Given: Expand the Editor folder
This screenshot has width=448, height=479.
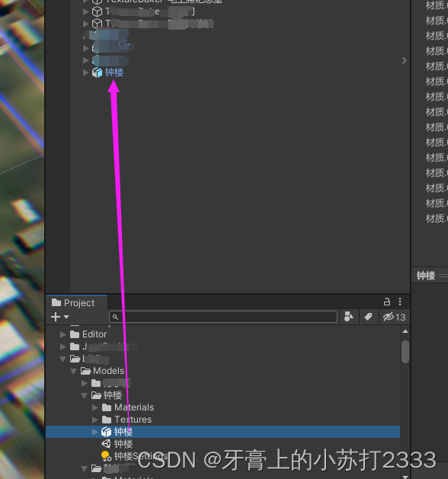Looking at the screenshot, I should click(63, 334).
